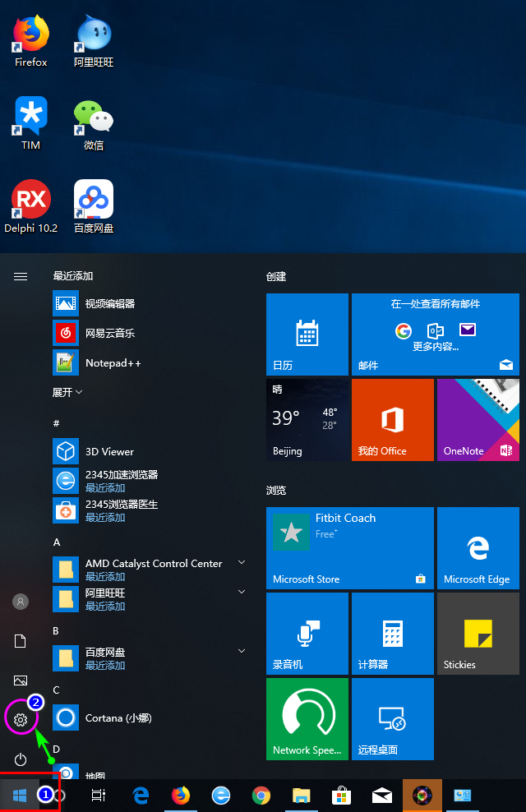This screenshot has width=526, height=812.
Task: Open the Firefox desktop shortcut
Action: 30,41
